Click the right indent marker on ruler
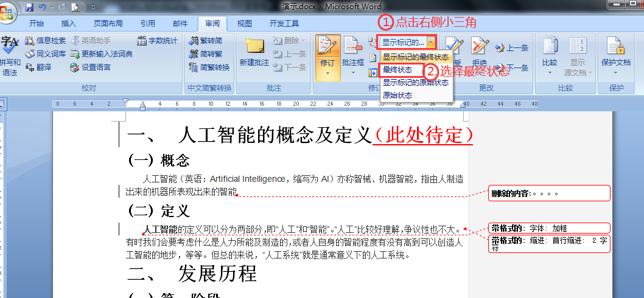This screenshot has height=298, width=644. point(464,105)
